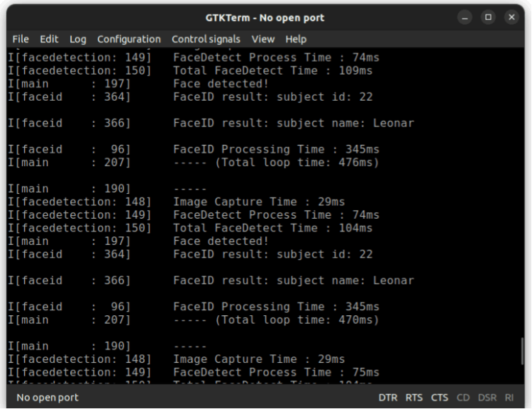Open the Help menu
Image resolution: width=532 pixels, height=409 pixels.
coord(296,39)
